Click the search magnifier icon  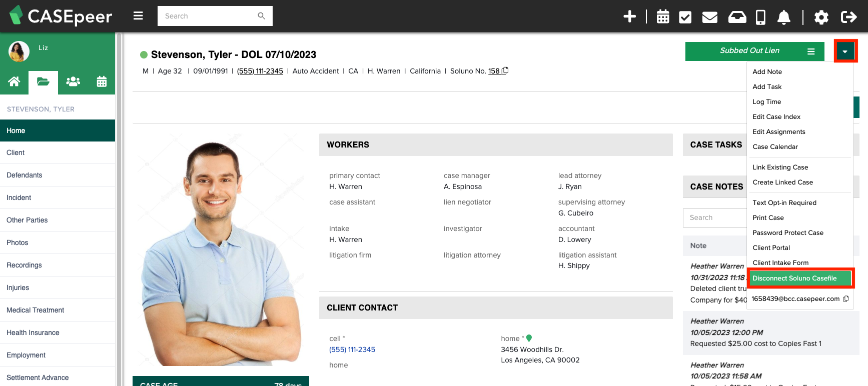point(261,16)
